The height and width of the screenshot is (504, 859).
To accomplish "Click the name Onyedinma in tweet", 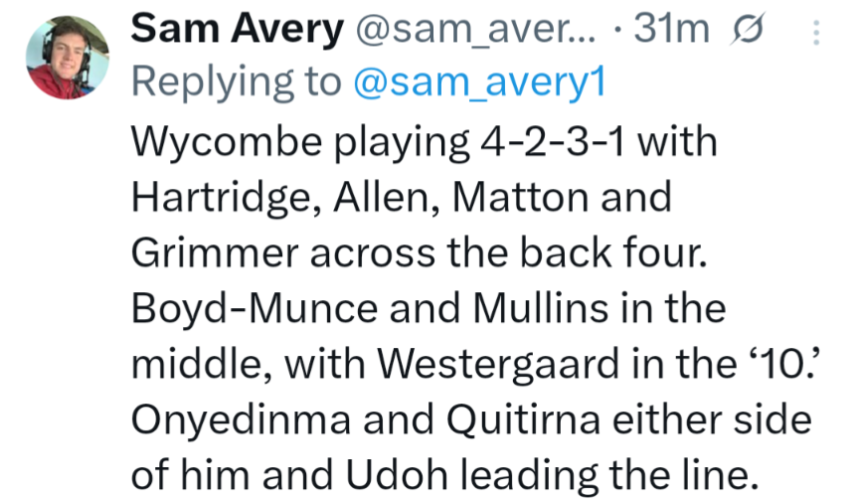I will 241,420.
